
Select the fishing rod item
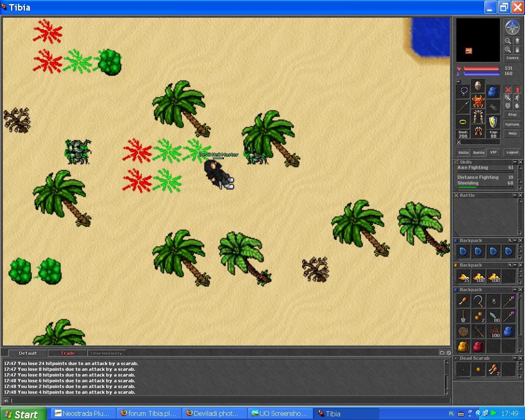click(x=478, y=331)
